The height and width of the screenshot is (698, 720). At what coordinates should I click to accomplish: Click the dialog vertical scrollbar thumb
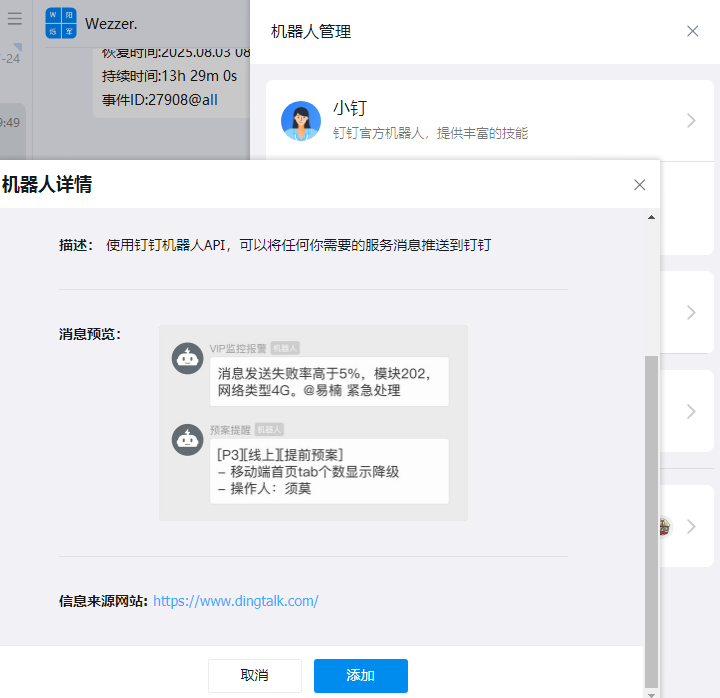coord(651,521)
